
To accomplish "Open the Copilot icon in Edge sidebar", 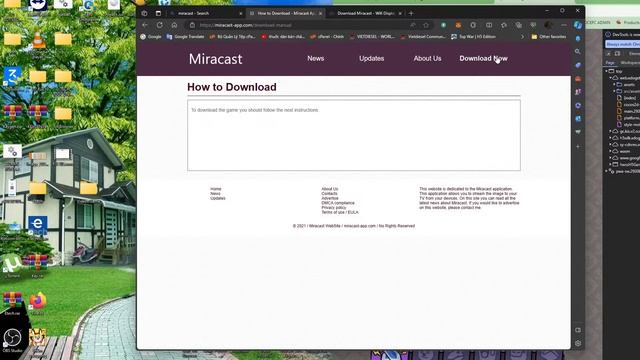I will [578, 25].
